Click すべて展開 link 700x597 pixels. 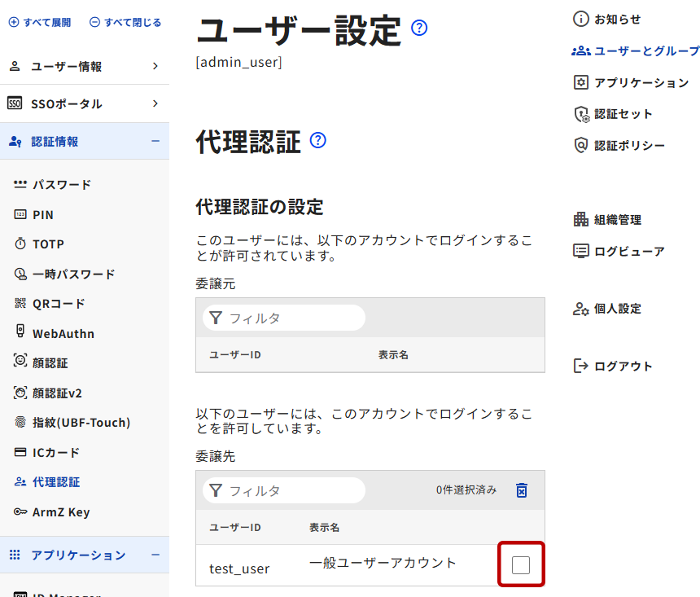40,23
